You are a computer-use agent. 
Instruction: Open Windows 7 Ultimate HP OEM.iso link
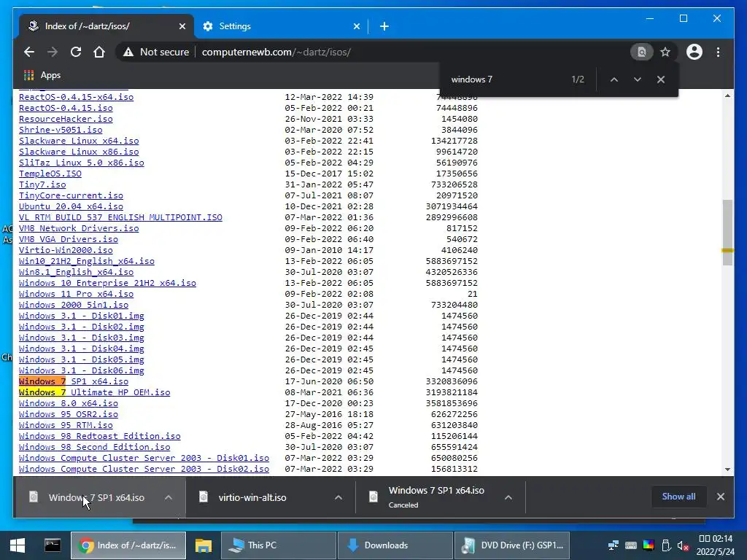tap(94, 392)
